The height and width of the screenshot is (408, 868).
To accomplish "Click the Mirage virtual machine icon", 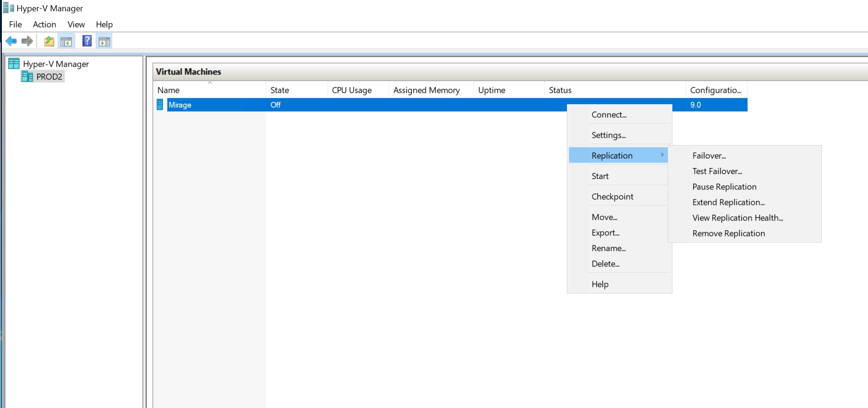I will [x=160, y=105].
